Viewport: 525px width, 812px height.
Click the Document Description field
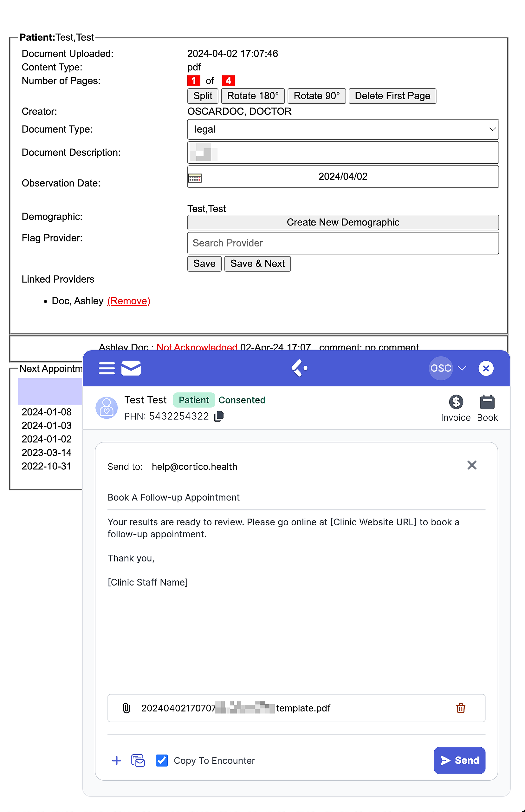tap(343, 153)
